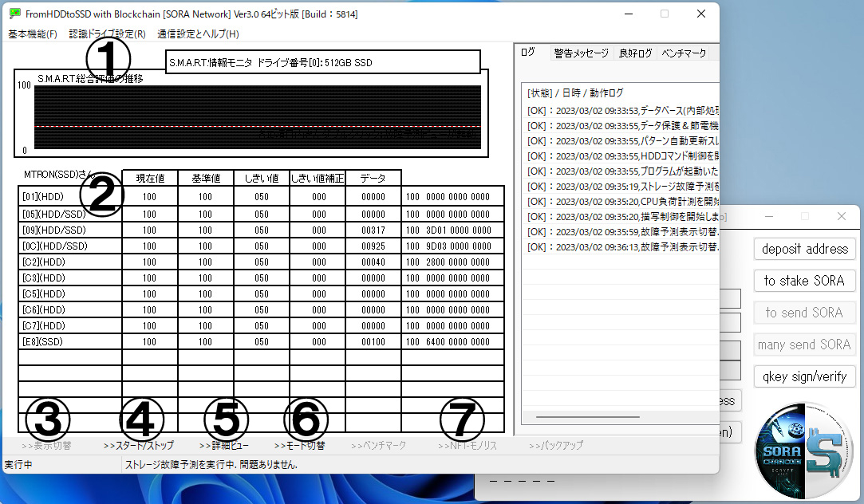Viewport: 864px width, 504px height.
Task: Click to send SORA button
Action: tap(804, 313)
